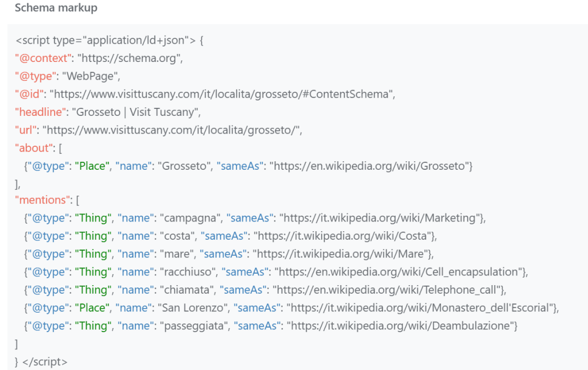Click "Thing" type in the racchiuso row

(93, 271)
